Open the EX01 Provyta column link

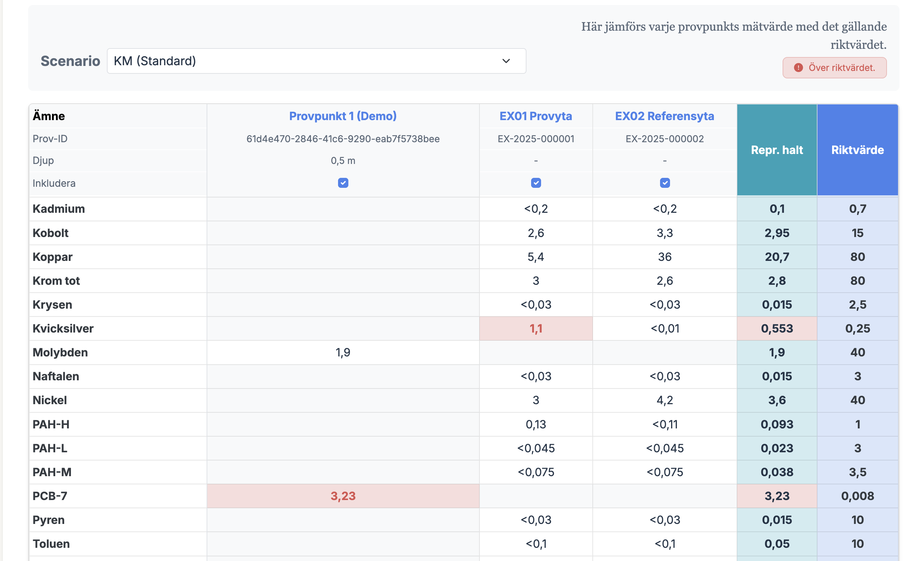click(x=535, y=116)
